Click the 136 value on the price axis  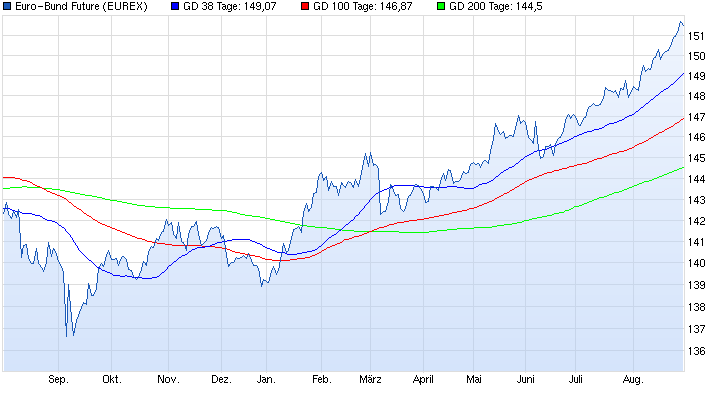tap(697, 350)
